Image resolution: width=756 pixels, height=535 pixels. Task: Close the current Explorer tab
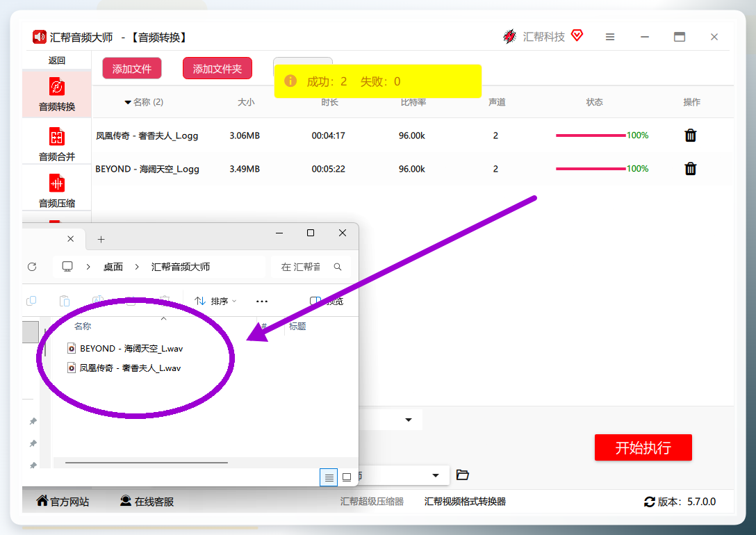[70, 238]
